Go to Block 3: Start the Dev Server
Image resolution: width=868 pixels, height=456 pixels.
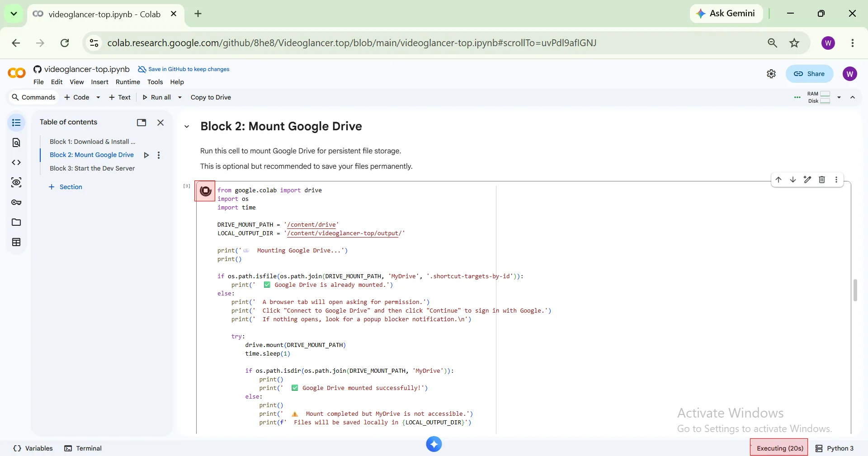point(92,168)
